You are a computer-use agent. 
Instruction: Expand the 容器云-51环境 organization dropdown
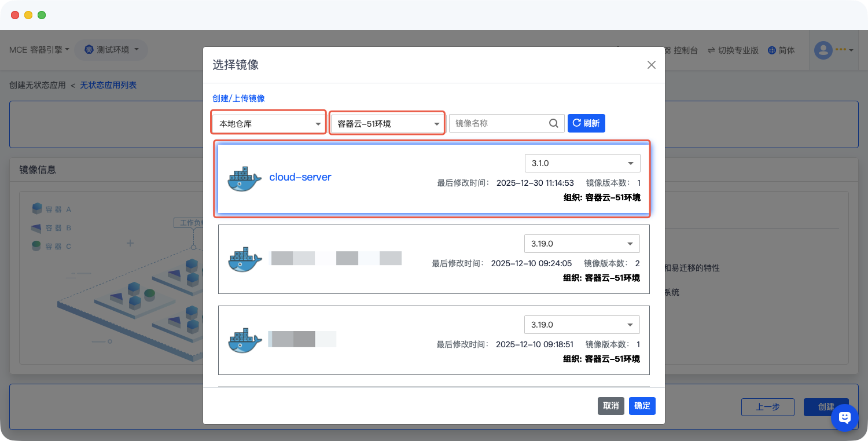click(x=388, y=124)
